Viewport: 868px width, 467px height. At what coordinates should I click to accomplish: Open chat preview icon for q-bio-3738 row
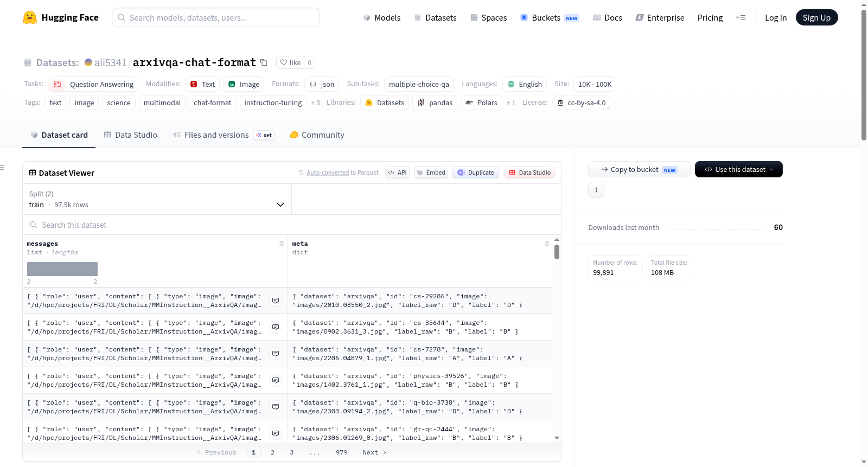(x=276, y=407)
